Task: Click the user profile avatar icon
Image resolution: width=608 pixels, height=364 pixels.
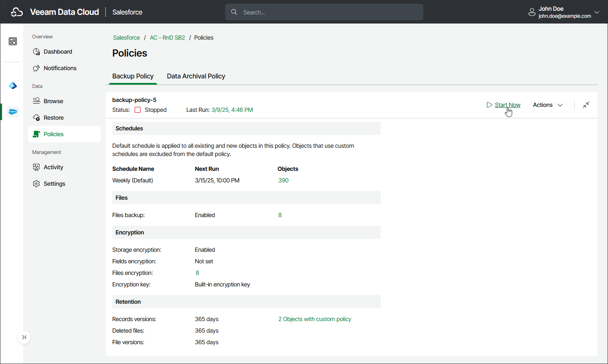Action: click(x=532, y=12)
